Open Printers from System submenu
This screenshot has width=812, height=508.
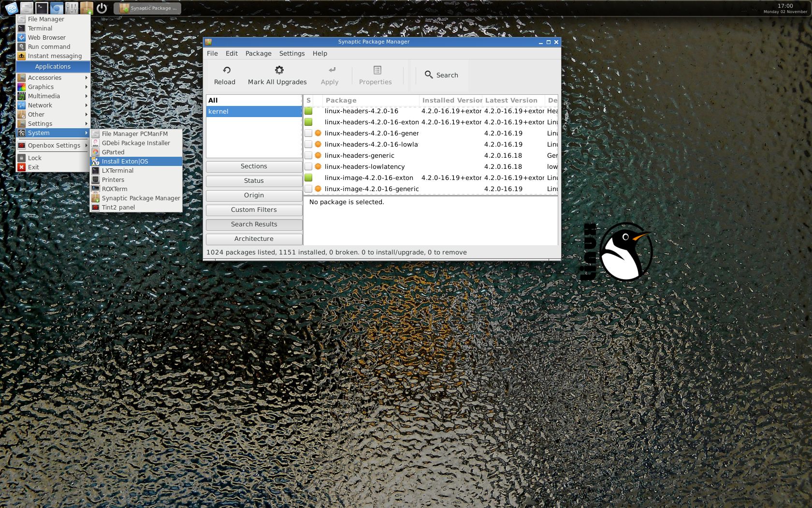(x=136, y=180)
